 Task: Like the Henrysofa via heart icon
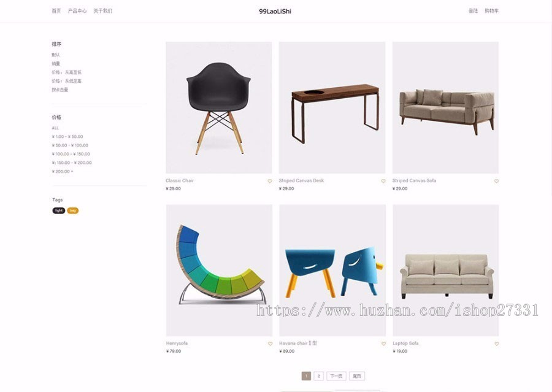pos(270,344)
